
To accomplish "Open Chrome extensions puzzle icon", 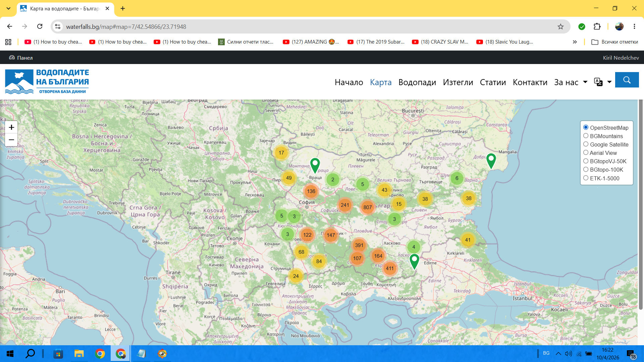I will (597, 26).
